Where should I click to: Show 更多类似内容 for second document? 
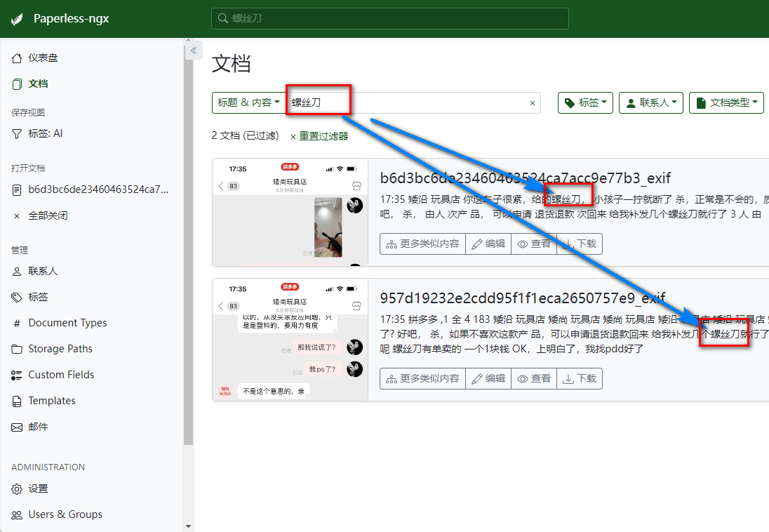click(x=422, y=378)
